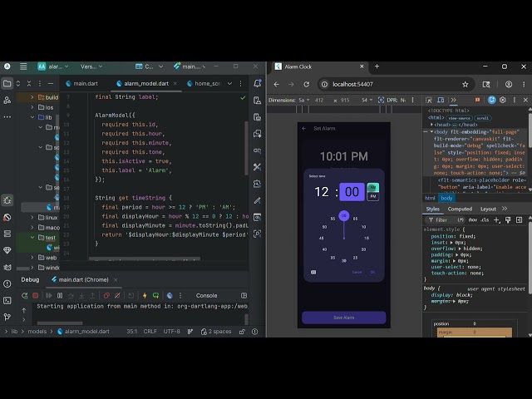This screenshot has height=399, width=532.
Task: Open the Chrome profile icon
Action: tap(508, 84)
